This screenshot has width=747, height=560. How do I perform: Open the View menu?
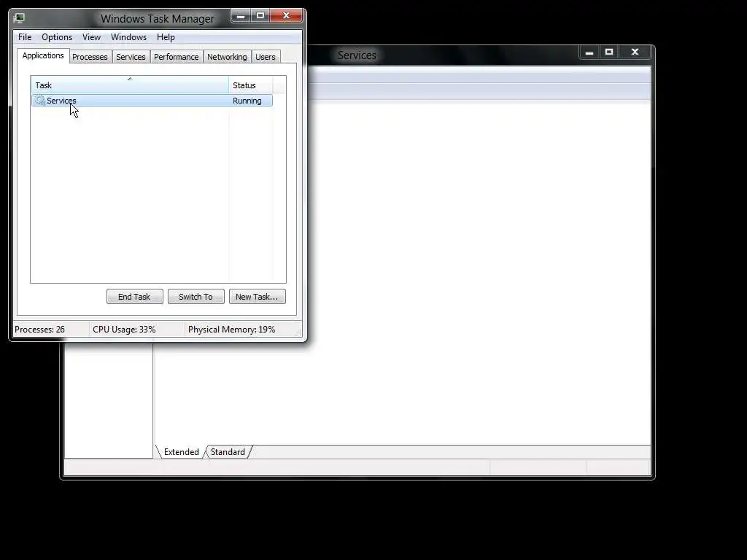click(91, 37)
